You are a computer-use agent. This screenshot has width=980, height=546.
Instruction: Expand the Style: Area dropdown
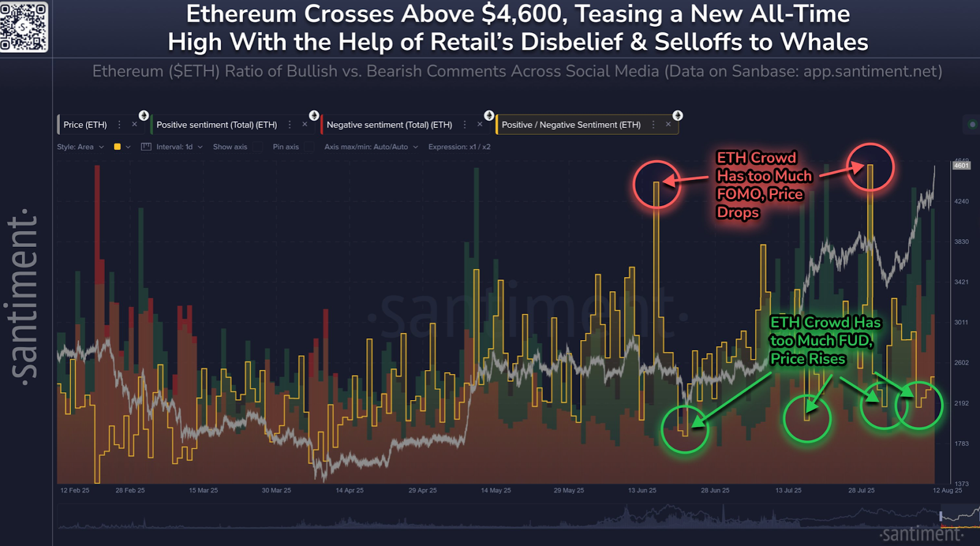coord(80,147)
